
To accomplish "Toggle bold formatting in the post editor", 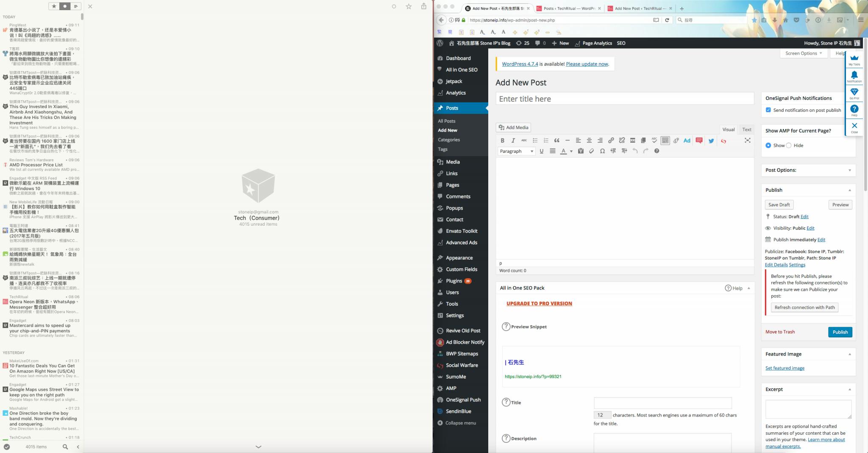I will 503,140.
